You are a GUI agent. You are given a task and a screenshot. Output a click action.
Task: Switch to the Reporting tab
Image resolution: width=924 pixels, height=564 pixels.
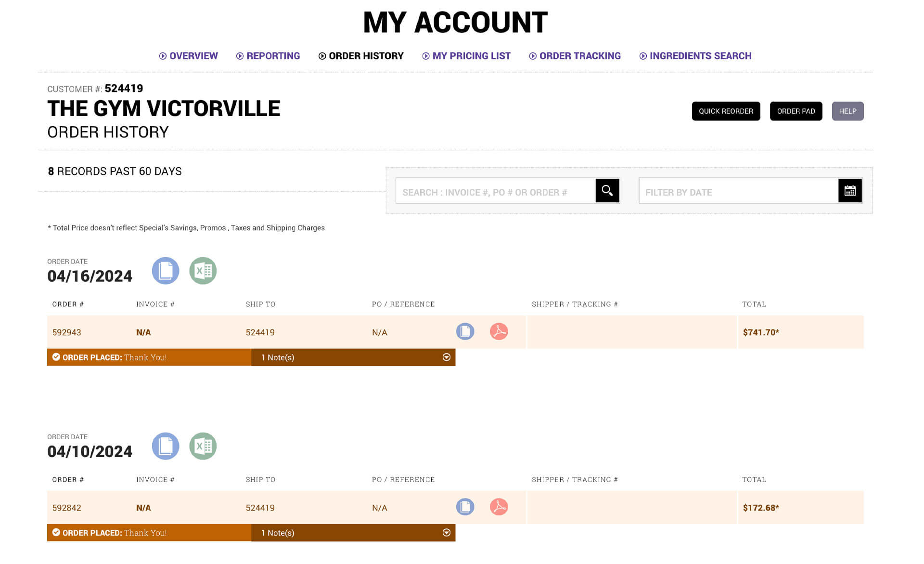268,56
